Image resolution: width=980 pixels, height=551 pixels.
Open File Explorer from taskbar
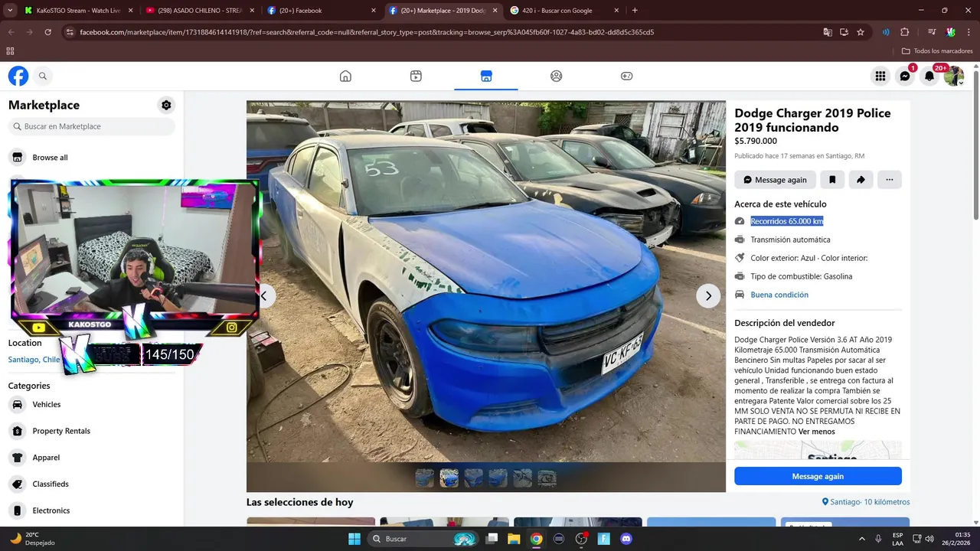coord(514,539)
